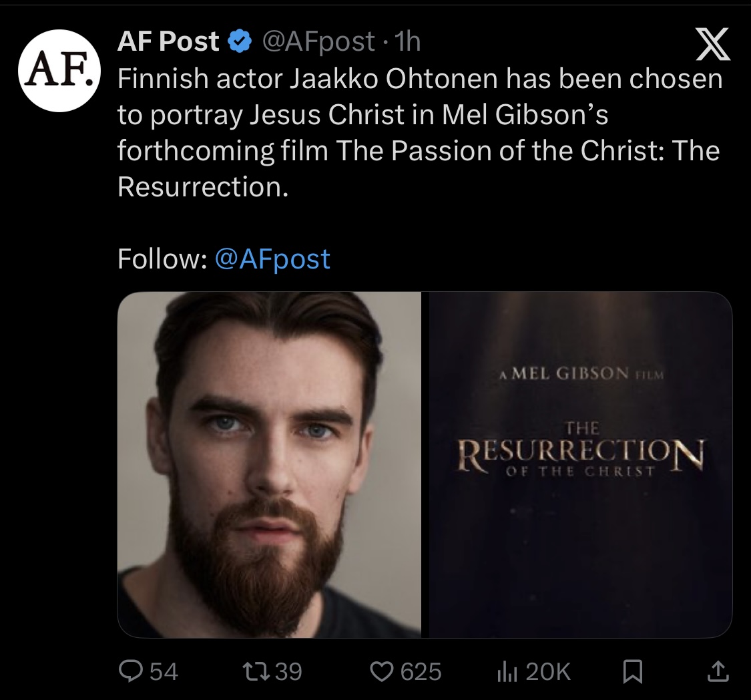
Task: Open the @AFpost mention after Follow
Action: [272, 258]
